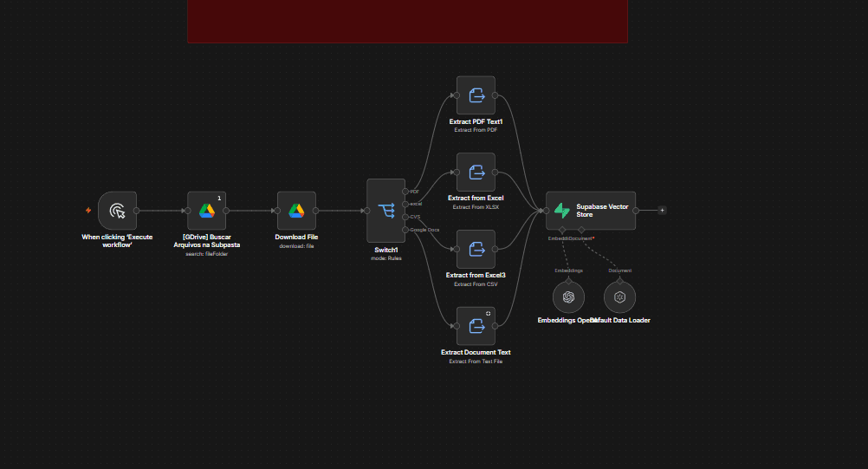Viewport: 868px width, 469px height.
Task: Click the 'Extract from Excel3' name label
Action: point(476,275)
